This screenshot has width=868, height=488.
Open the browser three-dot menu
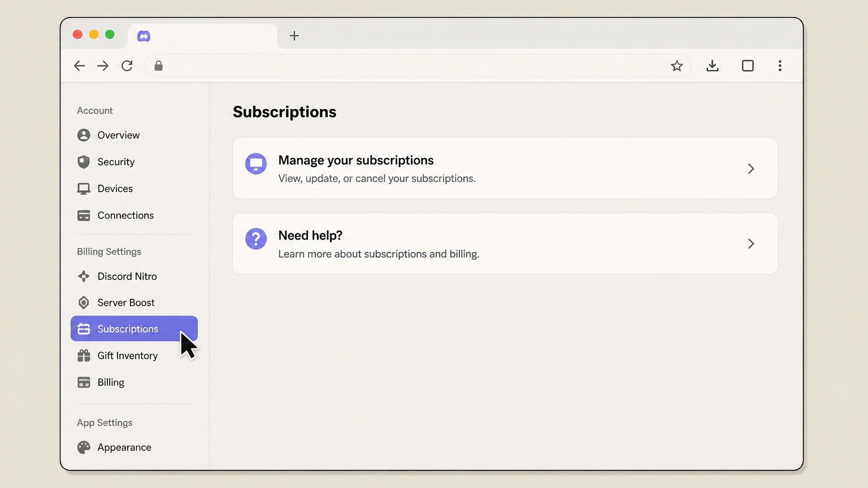click(x=780, y=66)
